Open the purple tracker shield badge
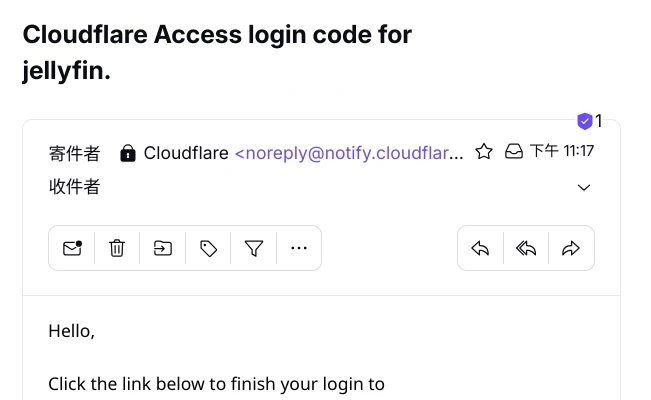651x400 pixels. click(x=585, y=122)
